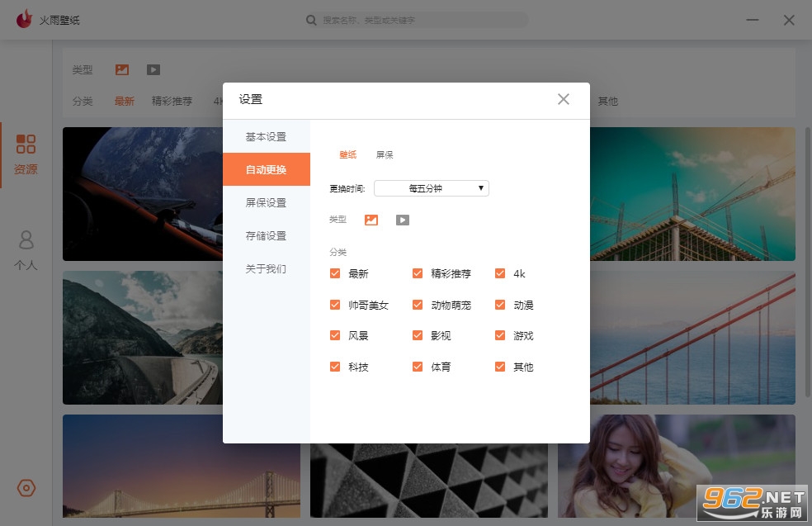Open the 存储设置 settings tab

(x=267, y=236)
